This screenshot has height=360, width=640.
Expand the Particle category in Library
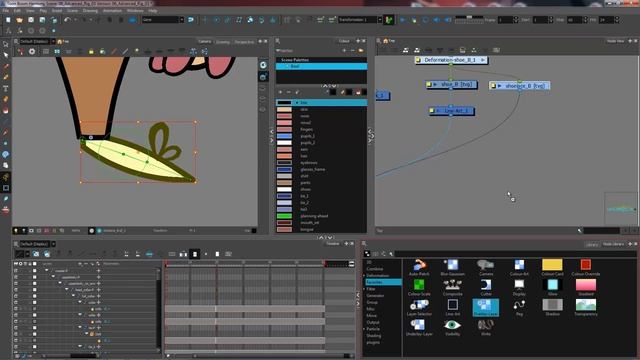tap(364, 329)
